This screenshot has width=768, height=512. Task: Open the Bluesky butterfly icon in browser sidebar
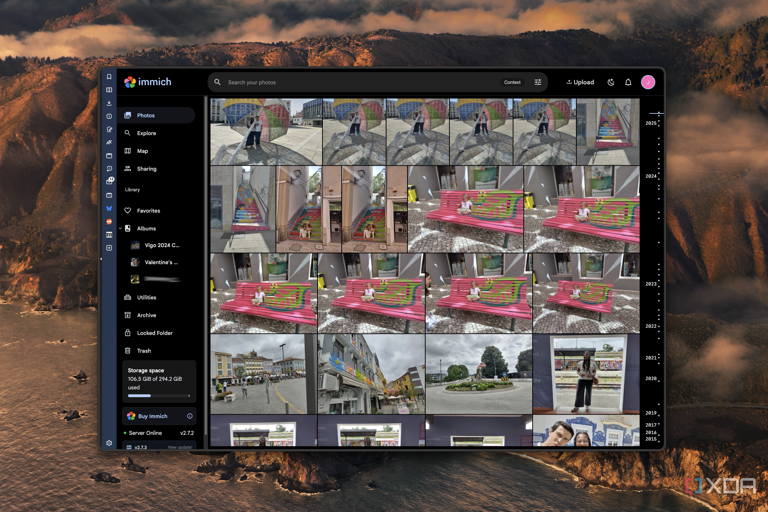tap(109, 208)
